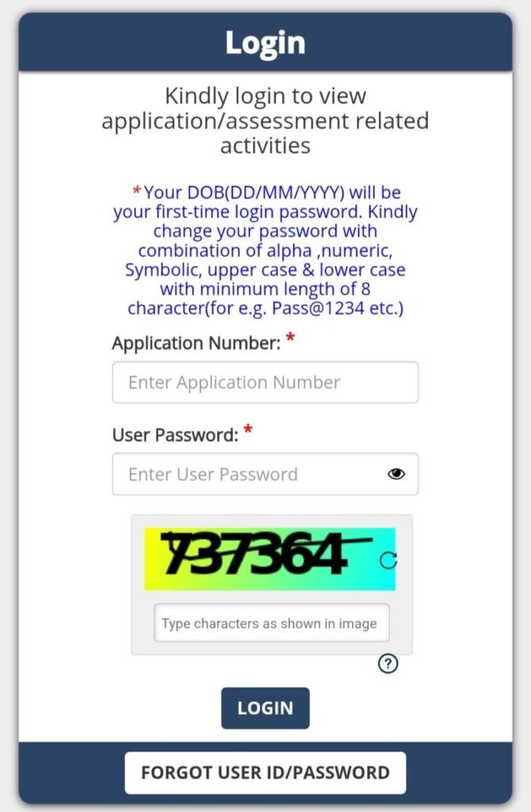Select the User Password label
The image size is (531, 812).
point(174,435)
